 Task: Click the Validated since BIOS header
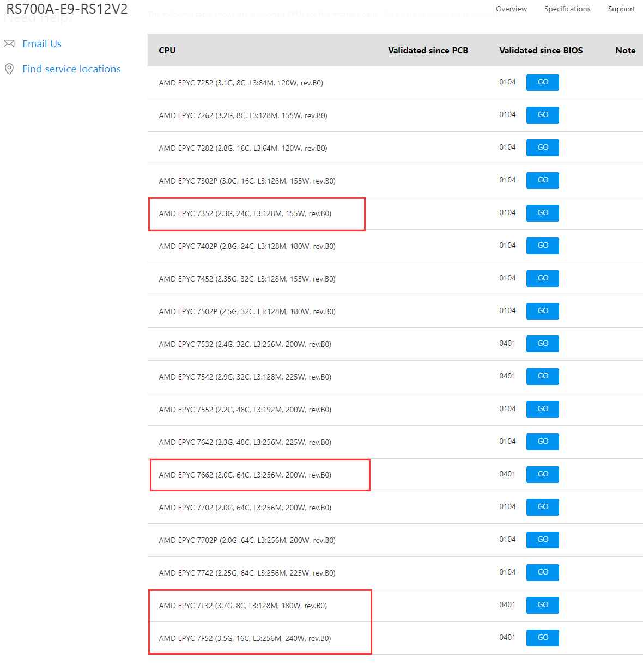(541, 50)
